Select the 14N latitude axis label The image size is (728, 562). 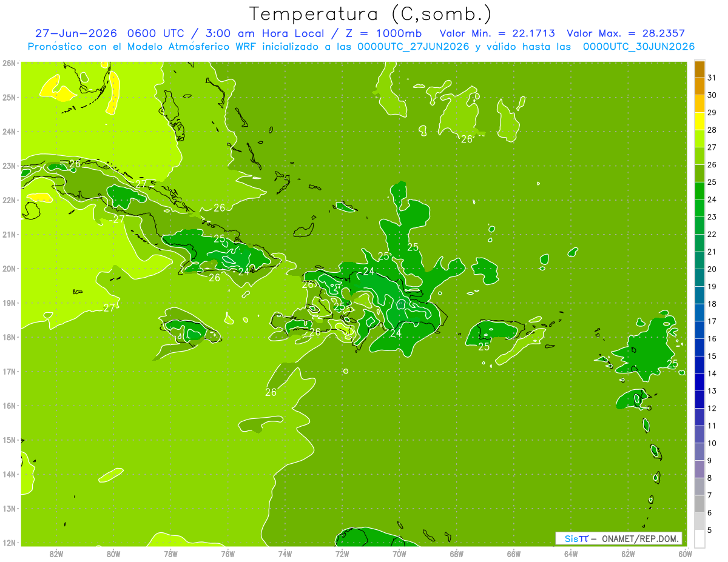(x=9, y=474)
